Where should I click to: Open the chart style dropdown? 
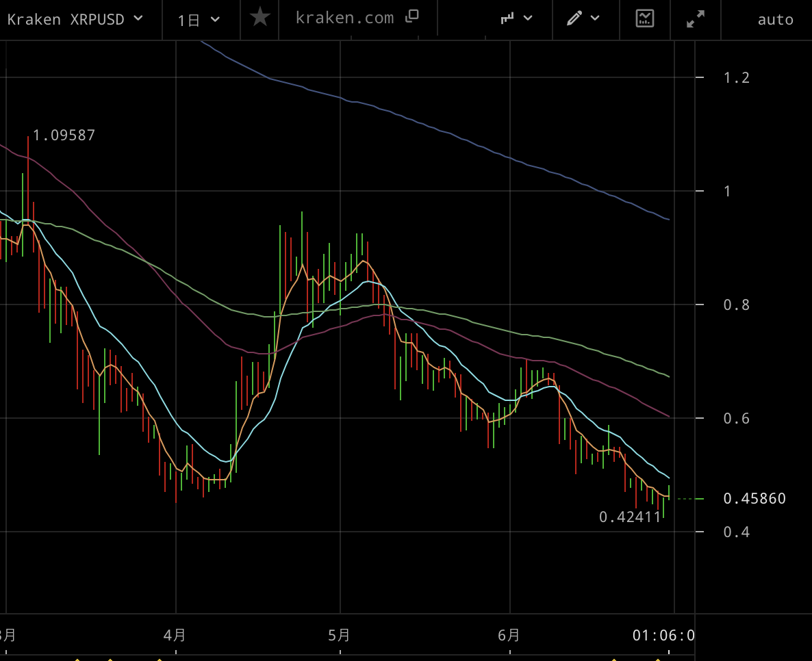[516, 18]
